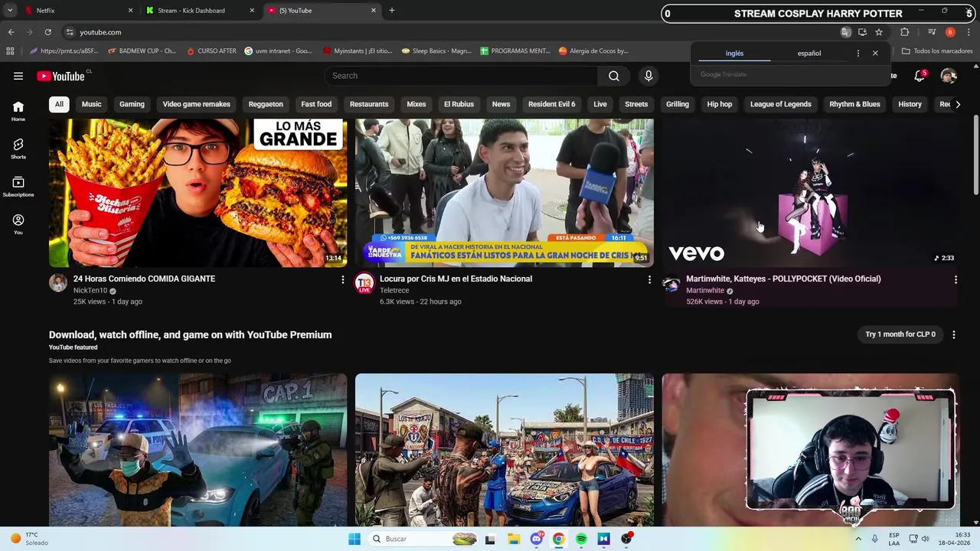Click the YouTube logo

(60, 76)
